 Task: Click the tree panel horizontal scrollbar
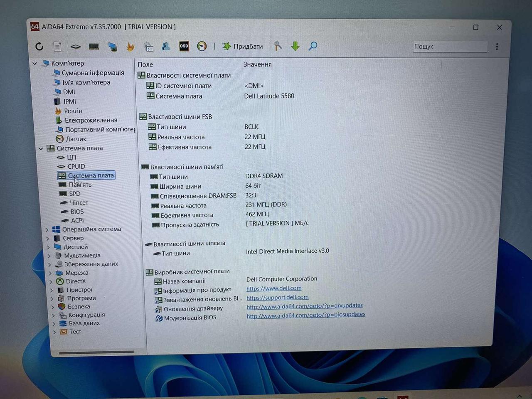[96, 352]
